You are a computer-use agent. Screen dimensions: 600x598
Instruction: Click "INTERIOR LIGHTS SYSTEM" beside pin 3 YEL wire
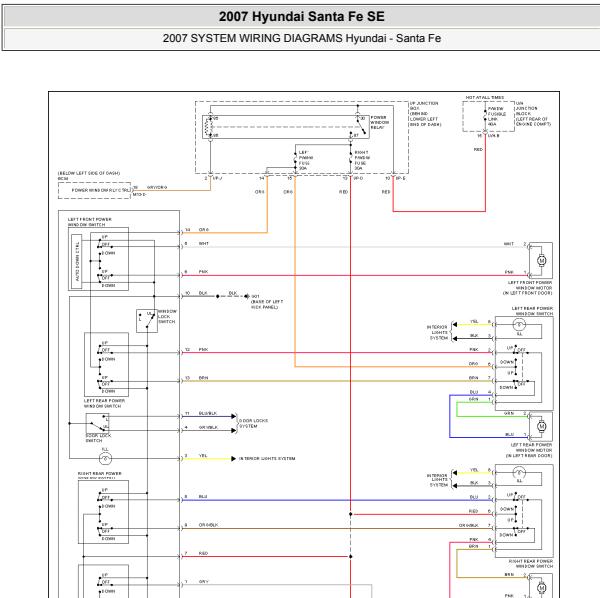267,458
